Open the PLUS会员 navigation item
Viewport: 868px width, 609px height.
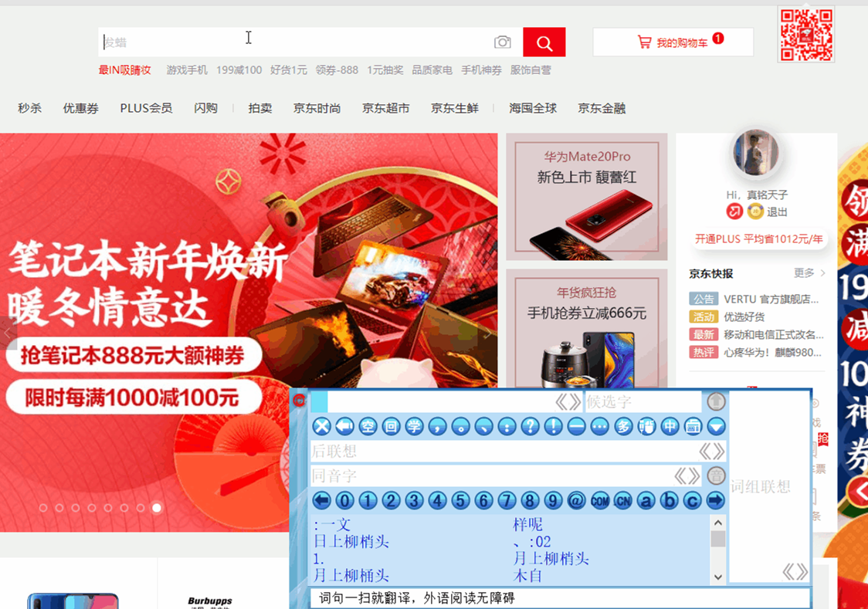[x=146, y=108]
